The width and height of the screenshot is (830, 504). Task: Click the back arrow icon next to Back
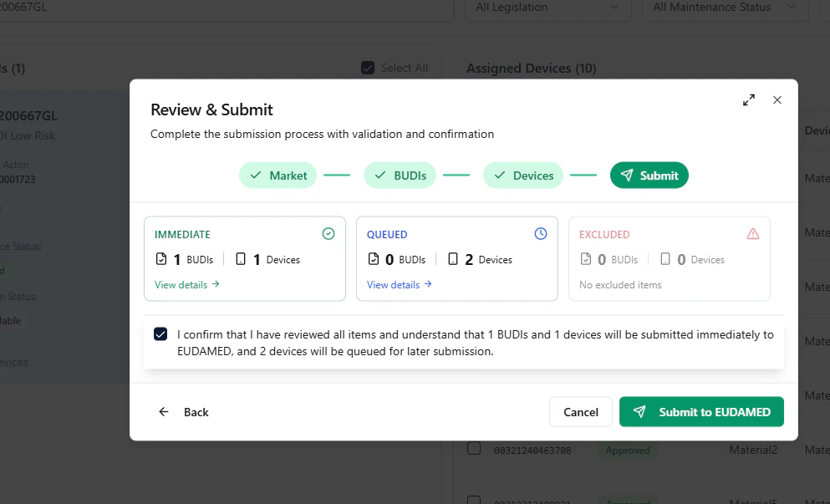click(164, 411)
